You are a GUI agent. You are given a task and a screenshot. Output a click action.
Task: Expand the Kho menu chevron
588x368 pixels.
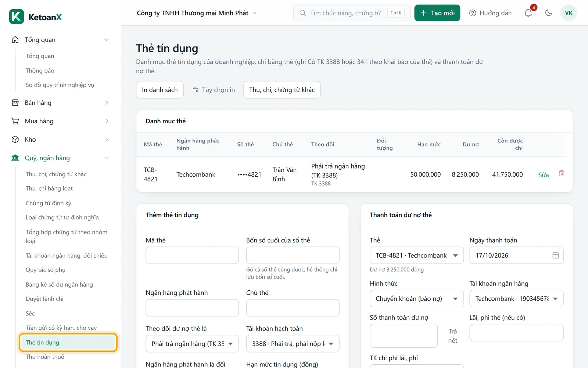coord(107,139)
